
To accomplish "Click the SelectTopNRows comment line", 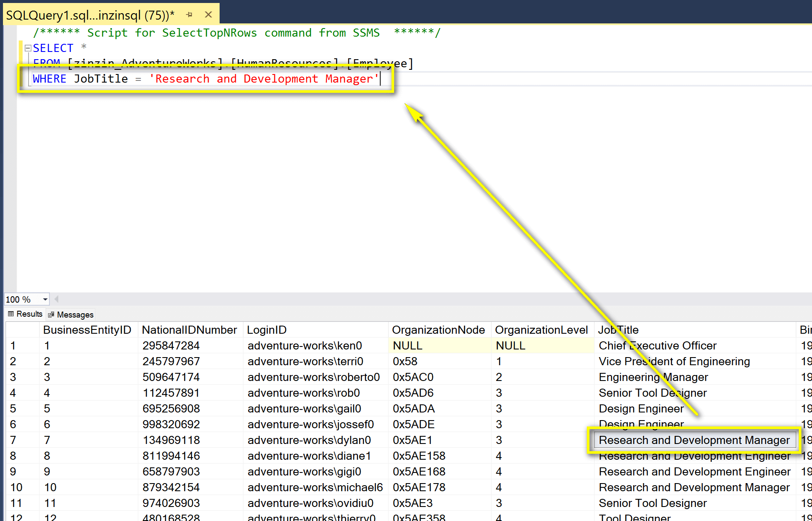I will [237, 33].
